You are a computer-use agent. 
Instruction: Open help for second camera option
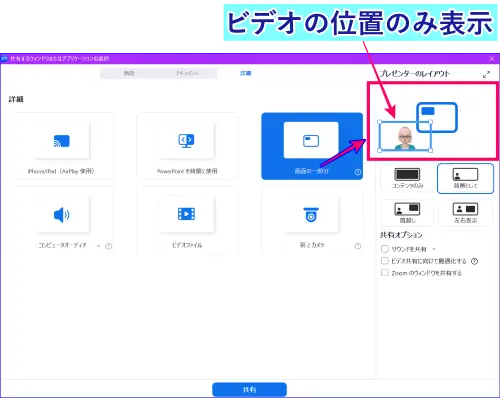pos(358,246)
